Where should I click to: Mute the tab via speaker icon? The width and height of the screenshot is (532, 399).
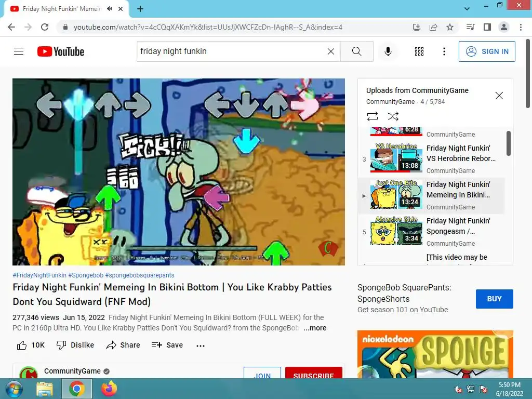tap(109, 9)
